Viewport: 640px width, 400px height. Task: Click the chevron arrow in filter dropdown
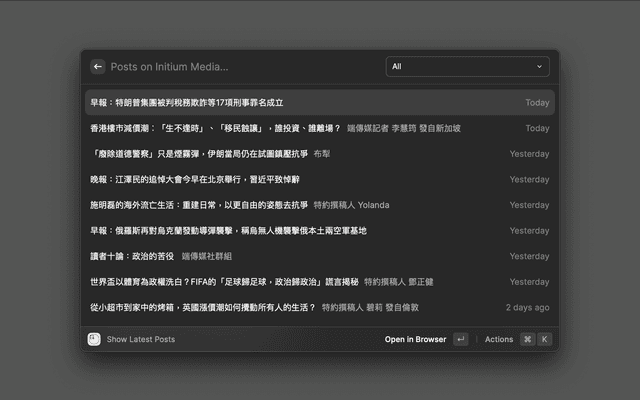540,67
